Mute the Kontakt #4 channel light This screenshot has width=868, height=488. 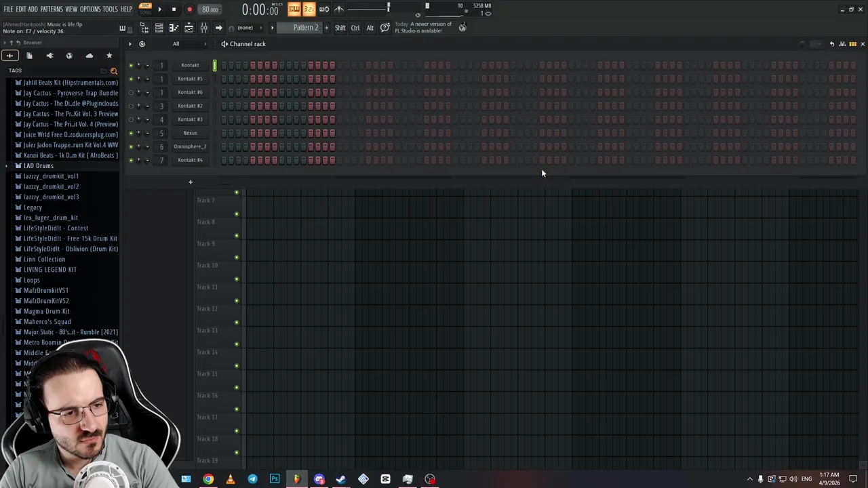[131, 160]
